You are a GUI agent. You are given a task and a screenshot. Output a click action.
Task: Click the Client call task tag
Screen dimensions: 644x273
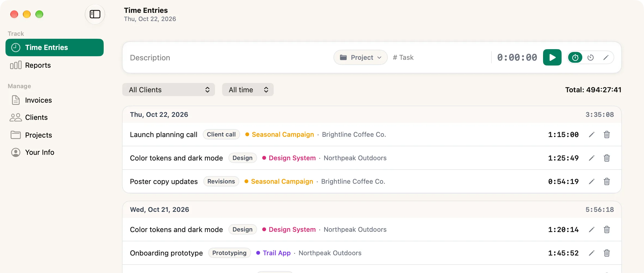(x=221, y=134)
